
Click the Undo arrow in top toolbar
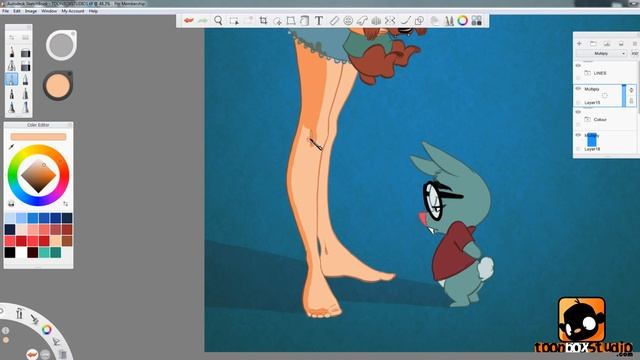tap(188, 20)
